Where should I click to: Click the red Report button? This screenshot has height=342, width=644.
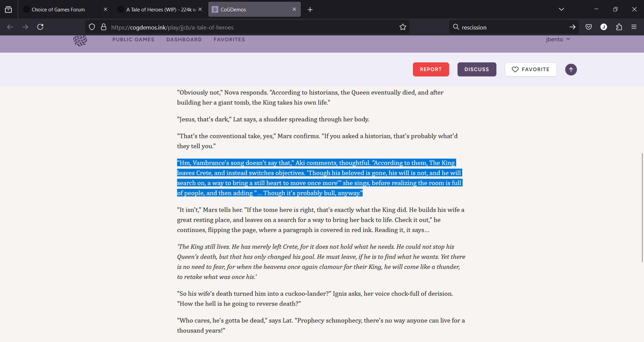(x=431, y=69)
